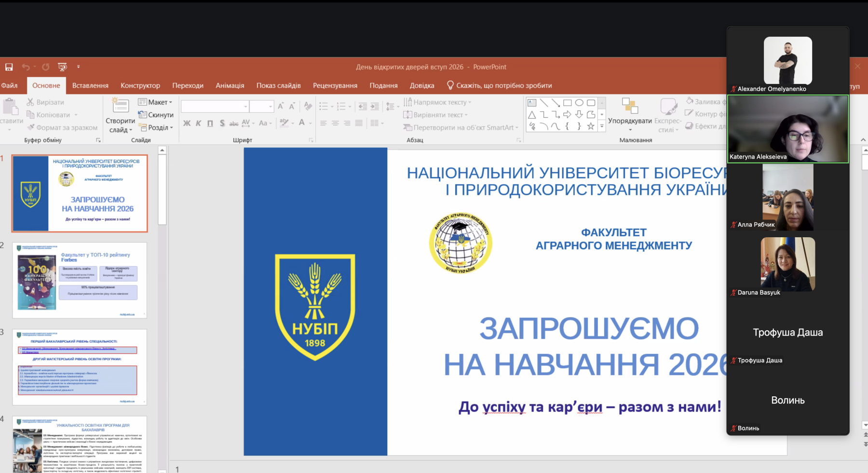This screenshot has height=473, width=868.
Task: Toggle bold (Ж) formatting
Action: pos(187,123)
